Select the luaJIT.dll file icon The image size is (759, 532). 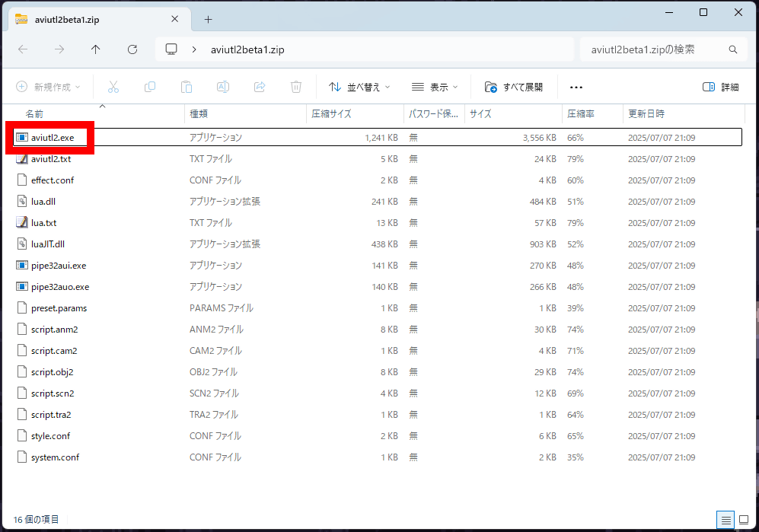[x=22, y=244]
